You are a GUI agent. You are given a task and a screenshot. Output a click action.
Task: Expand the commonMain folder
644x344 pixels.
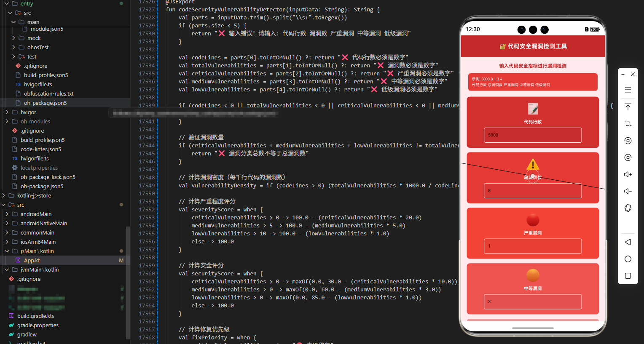7,232
